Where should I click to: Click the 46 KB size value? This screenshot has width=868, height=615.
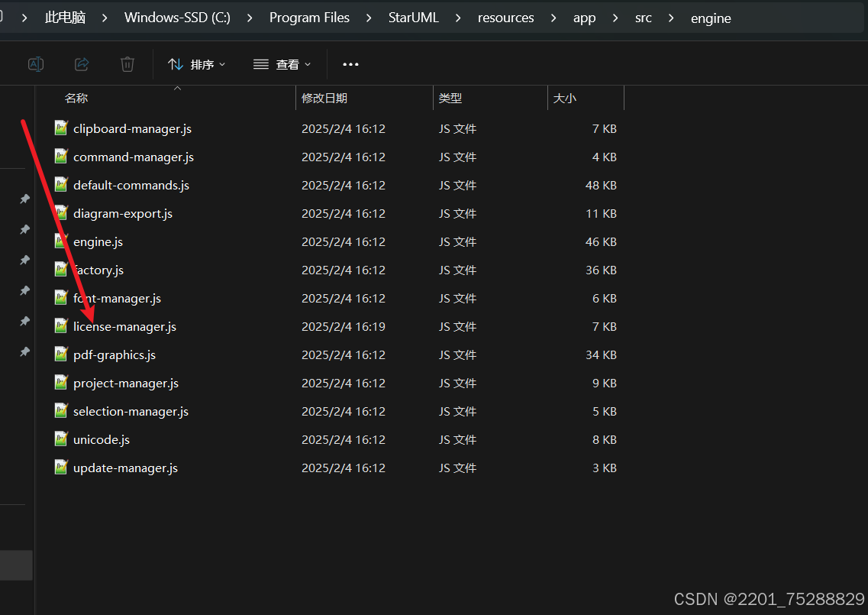(601, 241)
